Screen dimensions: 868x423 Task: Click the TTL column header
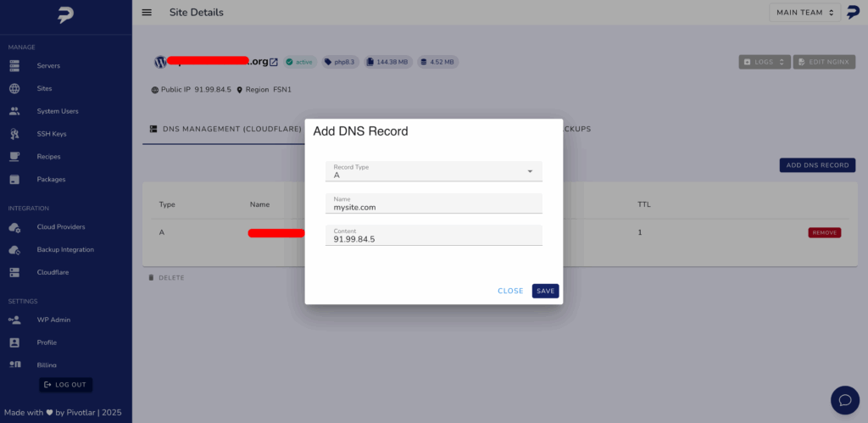tap(644, 204)
